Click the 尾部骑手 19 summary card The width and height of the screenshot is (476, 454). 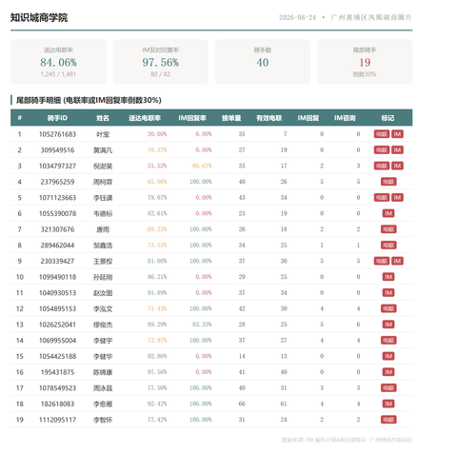tap(365, 62)
